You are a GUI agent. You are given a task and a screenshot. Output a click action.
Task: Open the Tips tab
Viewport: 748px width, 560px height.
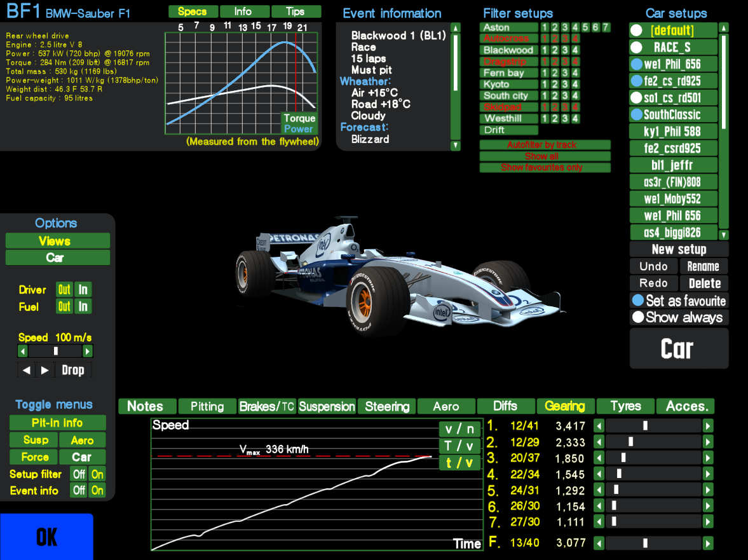(x=296, y=11)
